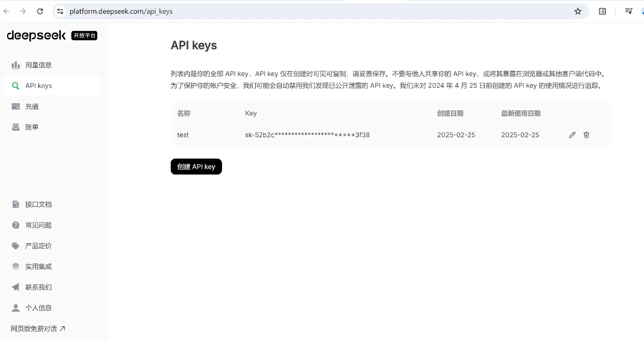Viewport: 644px width, 341px height.
Task: Click the 名称 column header
Action: 184,113
